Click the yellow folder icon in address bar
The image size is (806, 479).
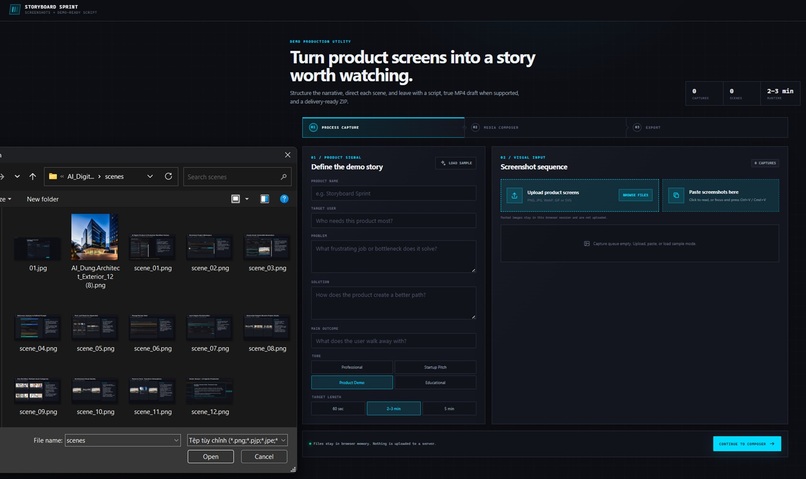coord(52,176)
